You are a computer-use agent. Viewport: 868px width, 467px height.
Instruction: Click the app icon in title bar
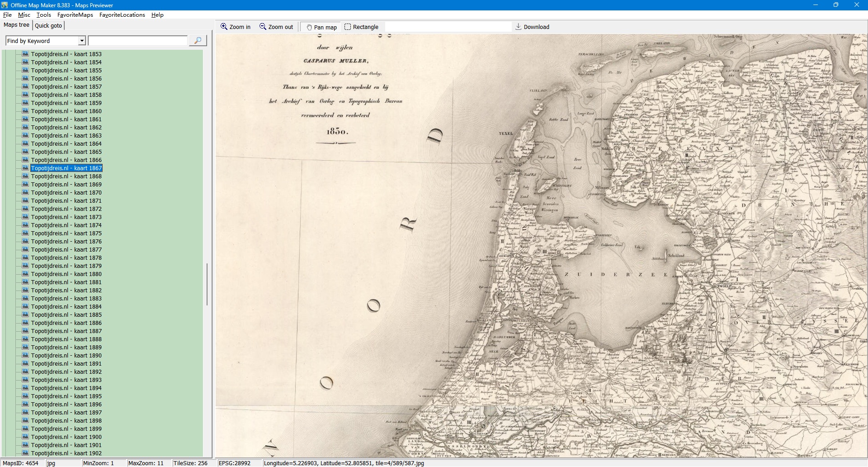[x=5, y=5]
